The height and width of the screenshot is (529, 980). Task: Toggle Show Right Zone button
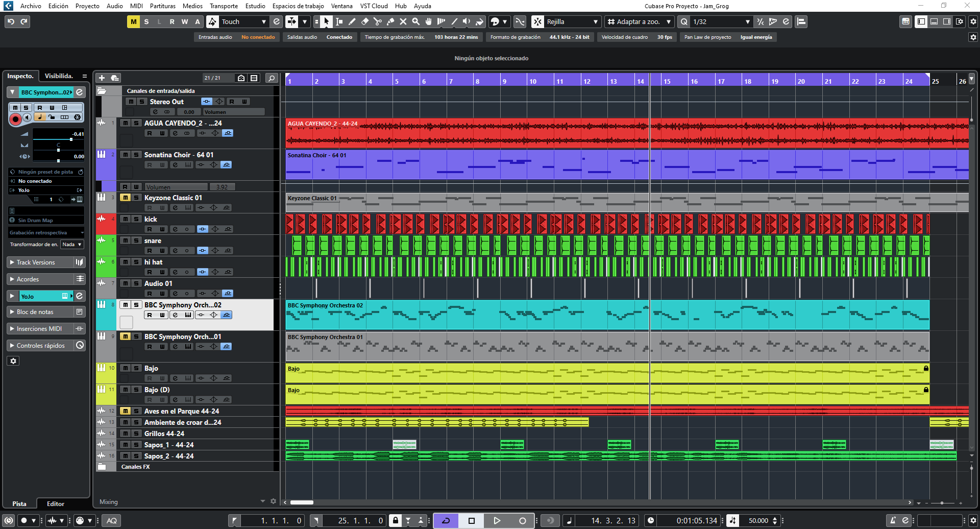pos(946,21)
